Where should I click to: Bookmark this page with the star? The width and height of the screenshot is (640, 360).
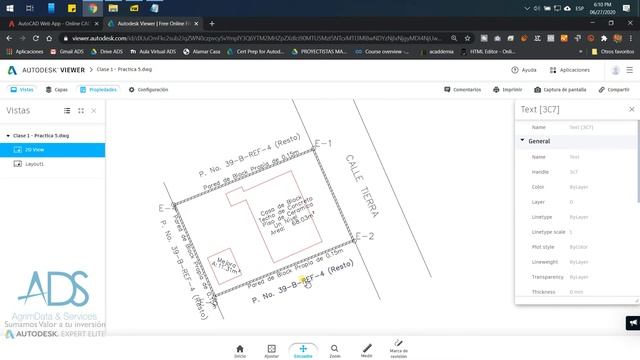tap(467, 38)
